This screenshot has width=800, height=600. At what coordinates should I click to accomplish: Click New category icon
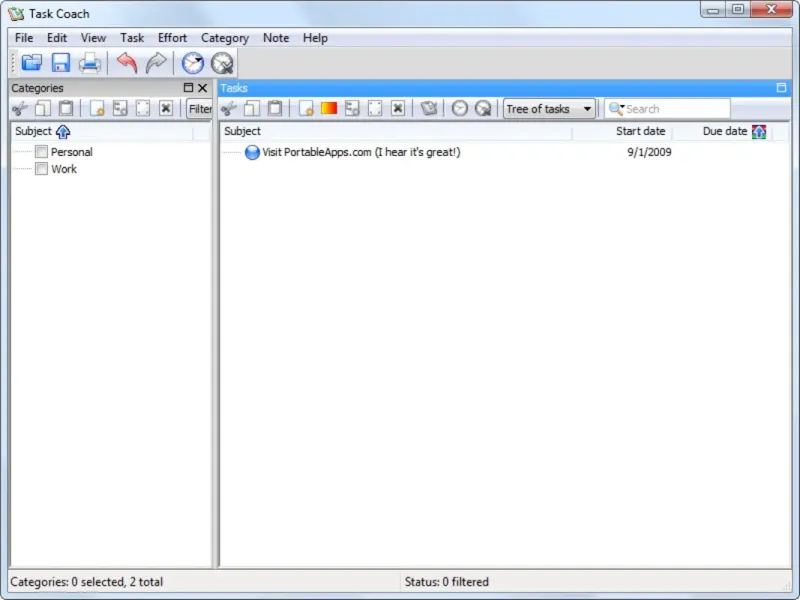(x=97, y=108)
